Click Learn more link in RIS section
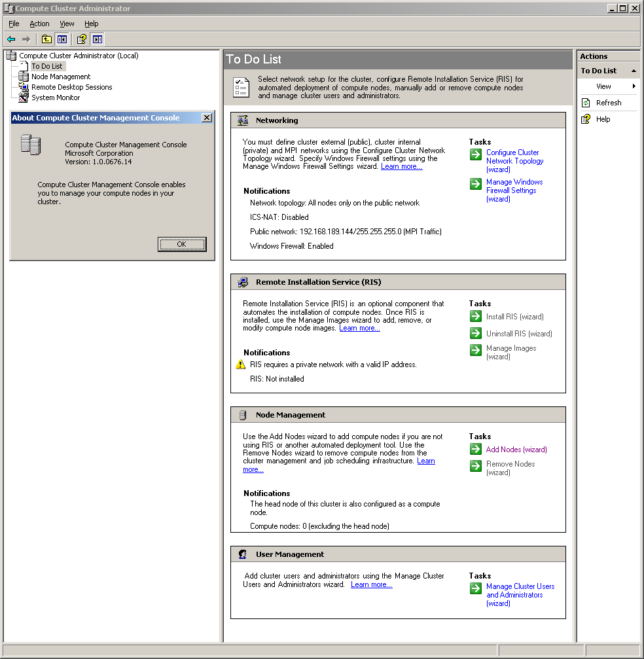644x659 pixels. 359,329
